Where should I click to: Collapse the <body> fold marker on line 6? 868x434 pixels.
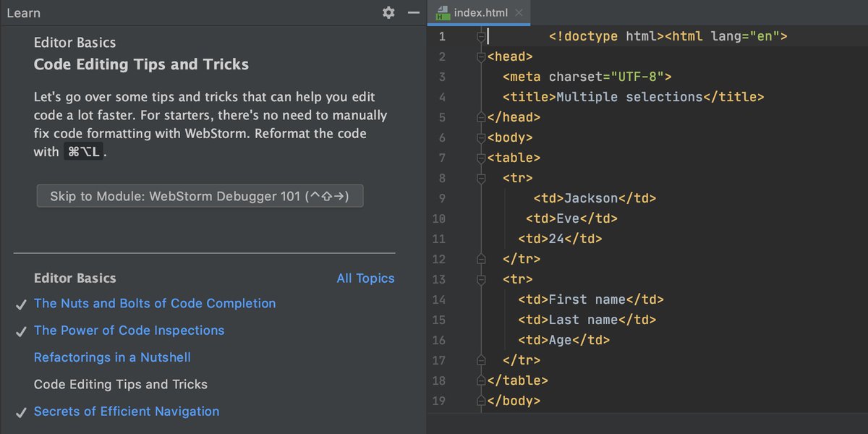pyautogui.click(x=480, y=137)
